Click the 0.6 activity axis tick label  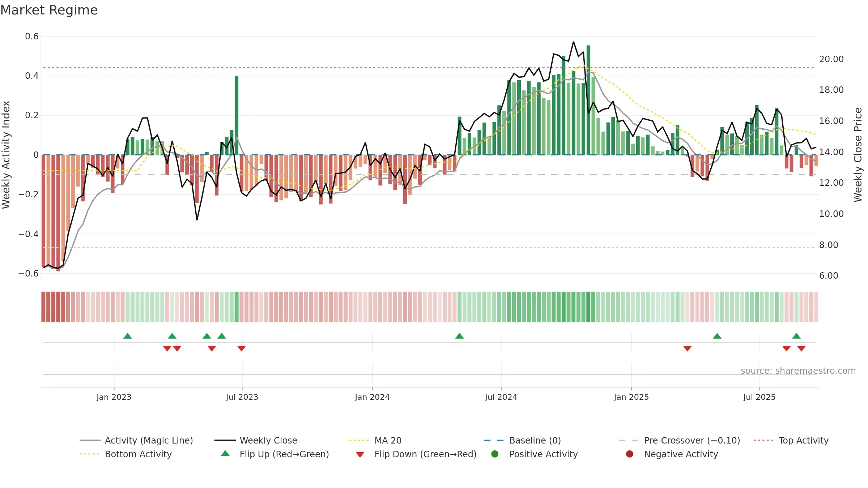click(32, 37)
